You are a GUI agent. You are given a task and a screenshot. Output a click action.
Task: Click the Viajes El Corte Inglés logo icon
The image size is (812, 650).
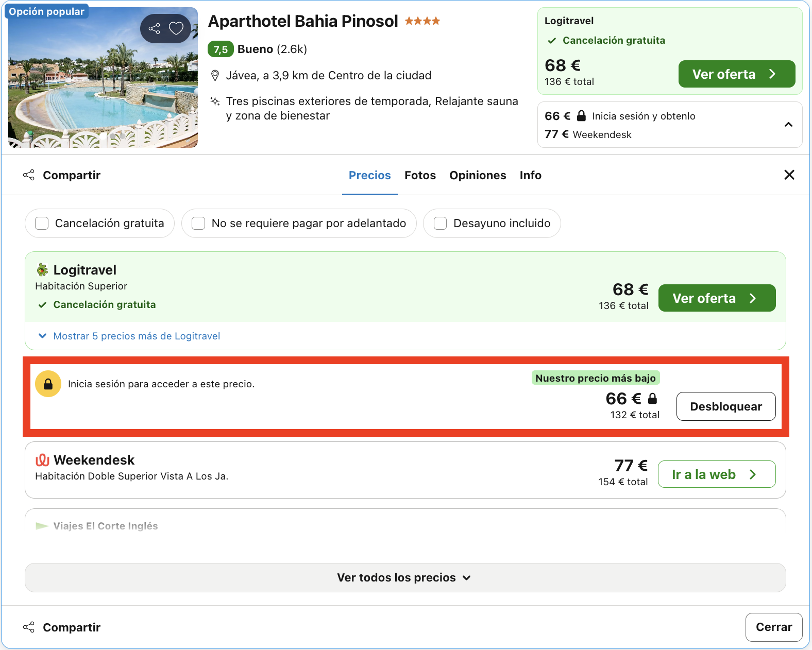coord(42,526)
